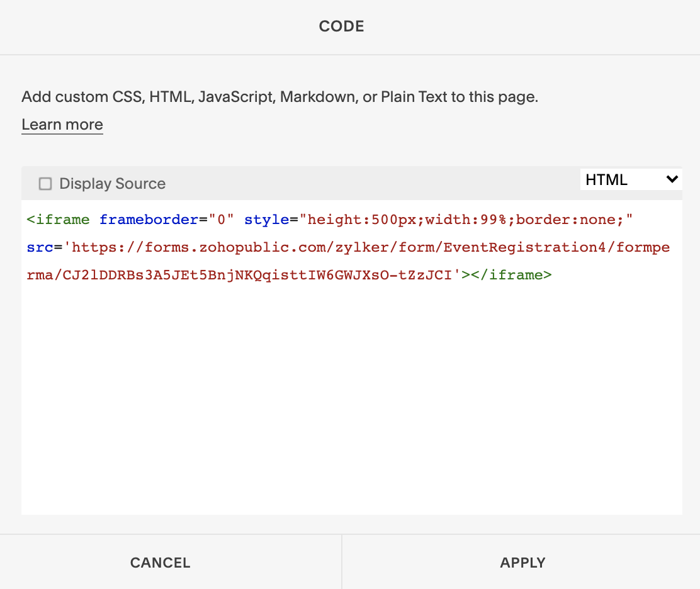Click the CODE dialog title

tap(342, 26)
